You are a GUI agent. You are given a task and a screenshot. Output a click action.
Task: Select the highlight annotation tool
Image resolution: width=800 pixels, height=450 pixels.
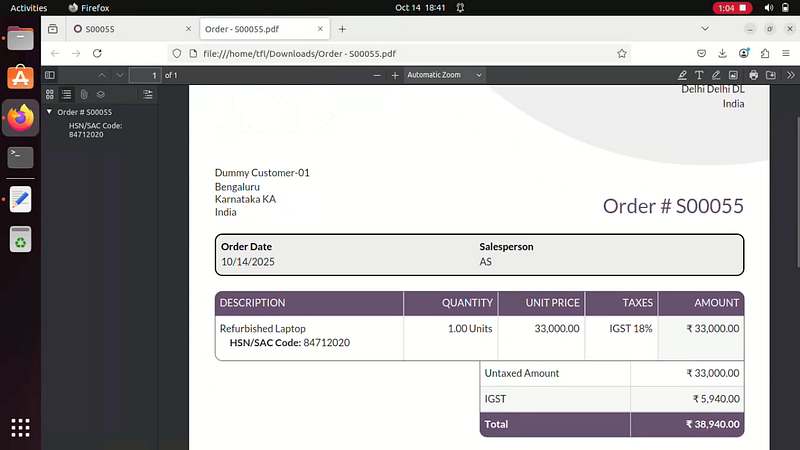point(682,75)
